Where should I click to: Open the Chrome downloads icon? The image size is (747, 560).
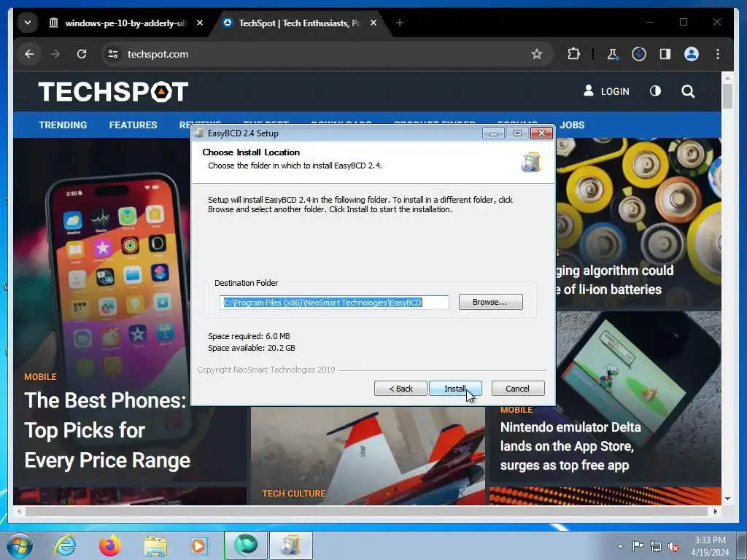point(638,54)
